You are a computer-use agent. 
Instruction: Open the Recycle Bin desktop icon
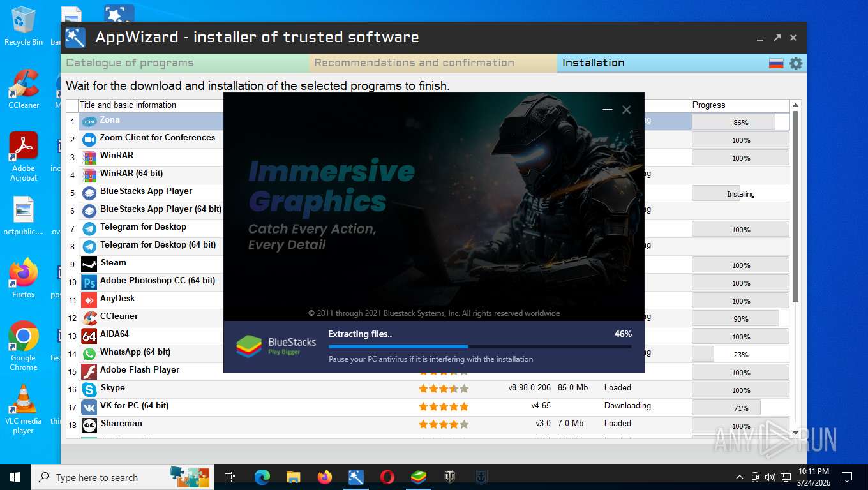tap(24, 27)
